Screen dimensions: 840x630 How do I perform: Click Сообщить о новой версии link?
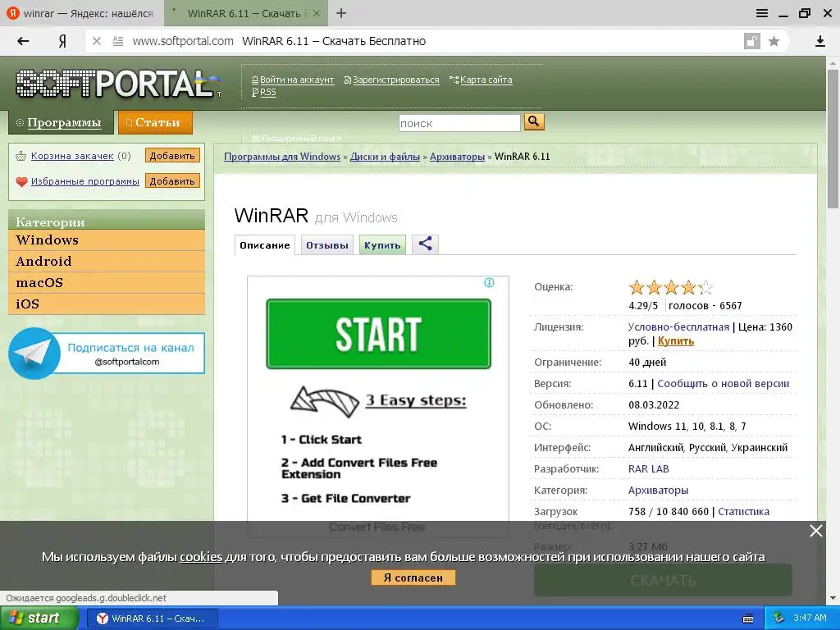(723, 384)
